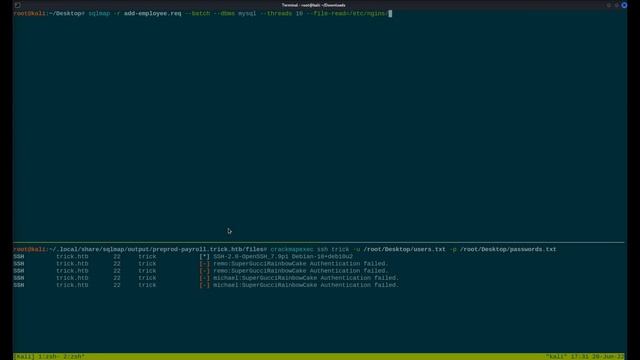Click the --threads 10 option
This screenshot has width=640, height=360.
pos(282,13)
